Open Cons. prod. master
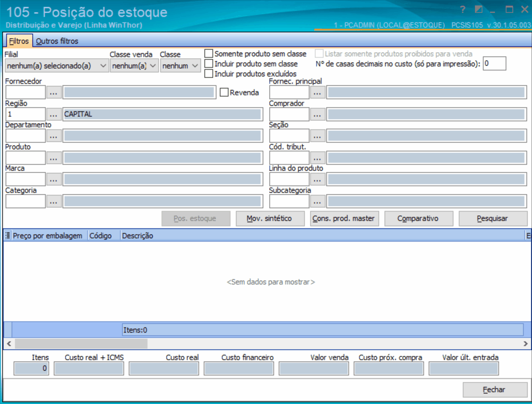Viewport: 532px width, 404px height. coord(344,218)
